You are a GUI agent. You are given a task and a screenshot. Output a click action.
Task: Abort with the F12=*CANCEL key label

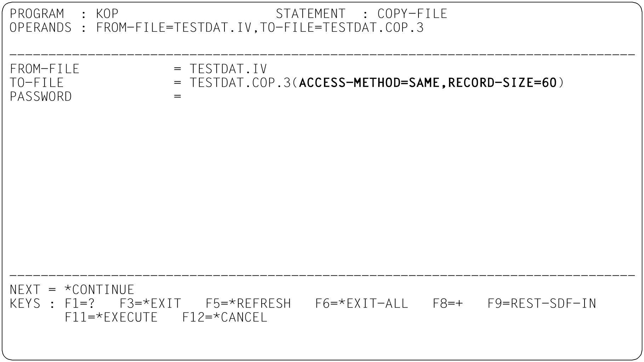click(225, 317)
